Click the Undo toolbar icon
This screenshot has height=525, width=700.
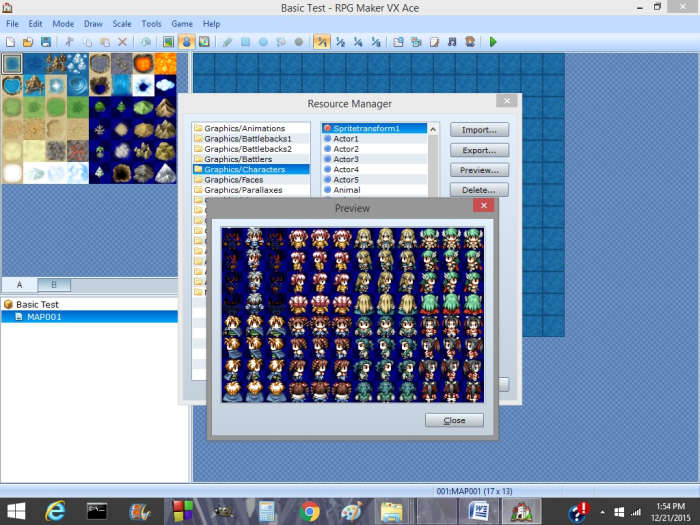pyautogui.click(x=146, y=42)
